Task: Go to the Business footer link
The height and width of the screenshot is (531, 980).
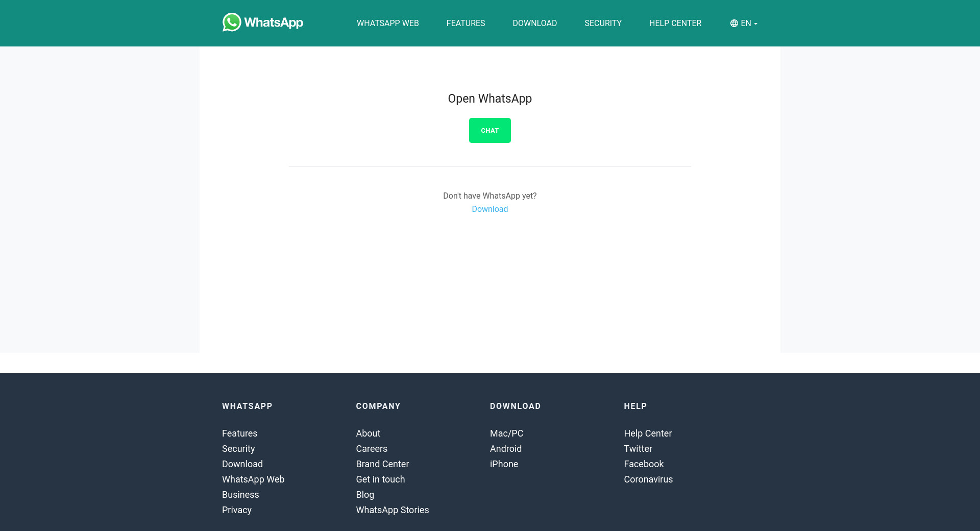Action: click(240, 495)
